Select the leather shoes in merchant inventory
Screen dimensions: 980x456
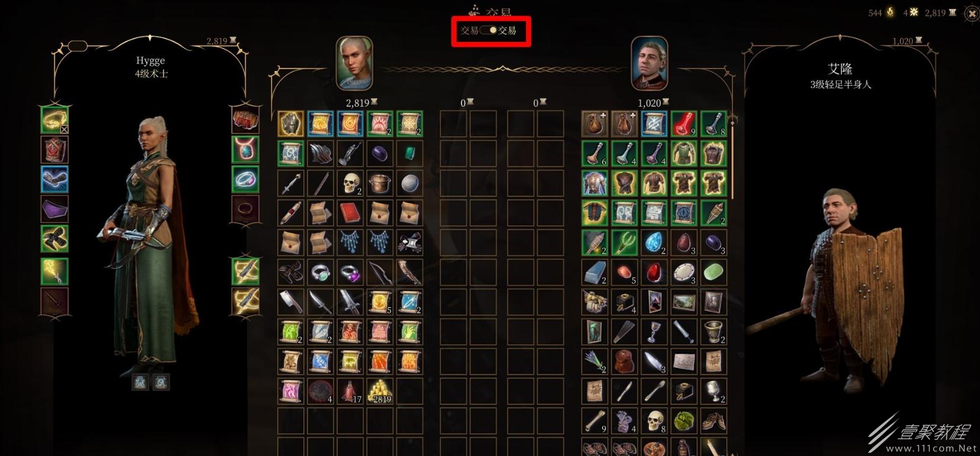point(713,421)
